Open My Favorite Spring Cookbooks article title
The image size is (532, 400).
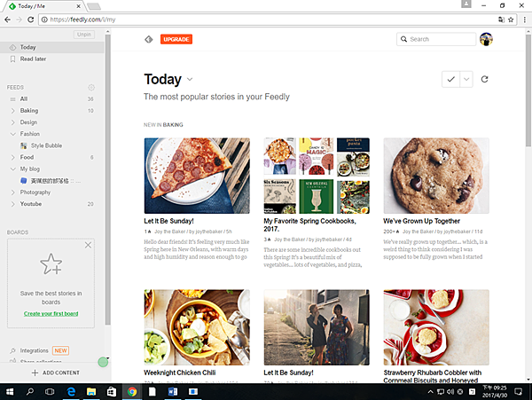click(x=309, y=225)
